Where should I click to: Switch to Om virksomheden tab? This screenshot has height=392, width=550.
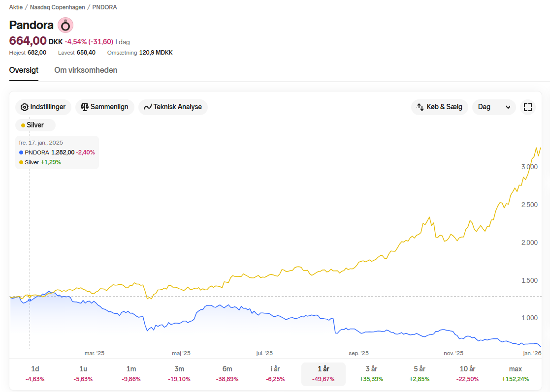pos(86,70)
